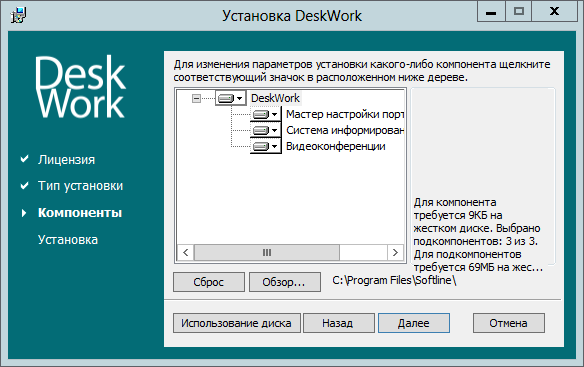
Task: Minimize the Установка DeskWork window
Action: [x=491, y=12]
